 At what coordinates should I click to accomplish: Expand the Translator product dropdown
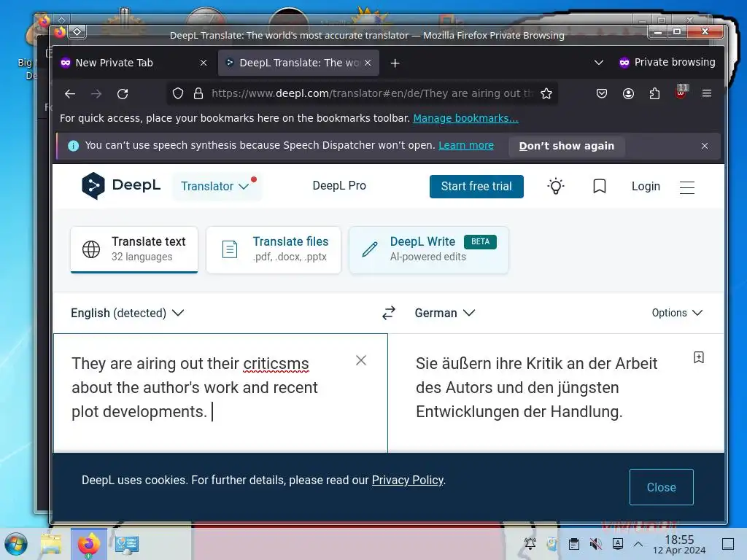tap(216, 186)
